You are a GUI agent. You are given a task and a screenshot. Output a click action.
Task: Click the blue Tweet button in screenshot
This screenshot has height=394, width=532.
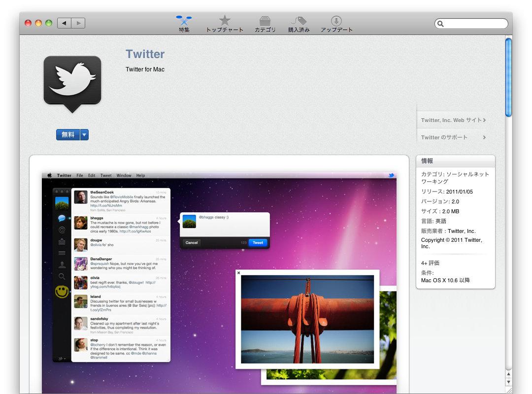[x=258, y=243]
